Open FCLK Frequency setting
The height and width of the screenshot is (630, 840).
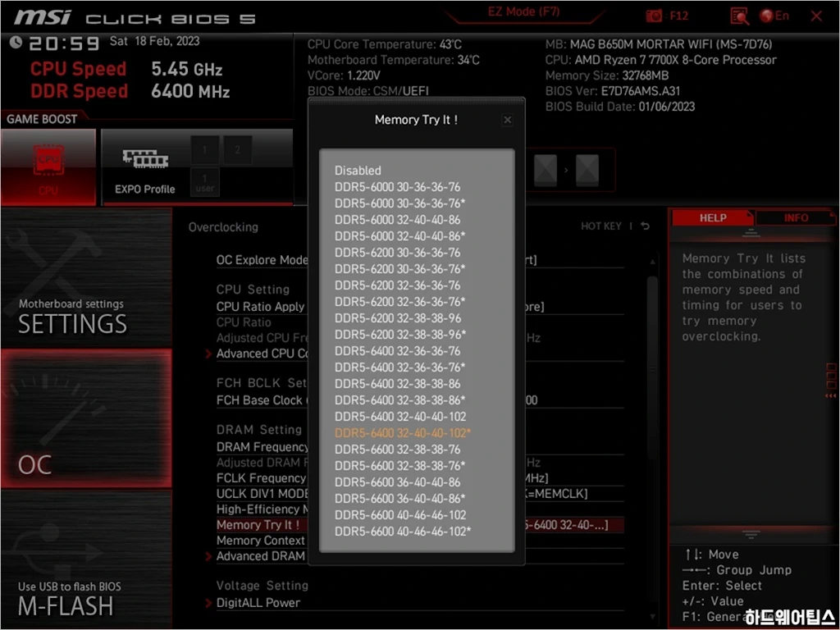[262, 478]
